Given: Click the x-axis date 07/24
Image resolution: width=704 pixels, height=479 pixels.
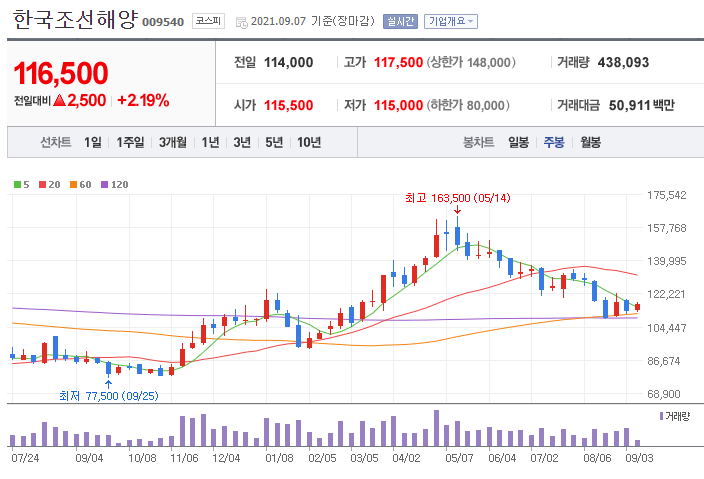Looking at the screenshot, I should 25,458.
